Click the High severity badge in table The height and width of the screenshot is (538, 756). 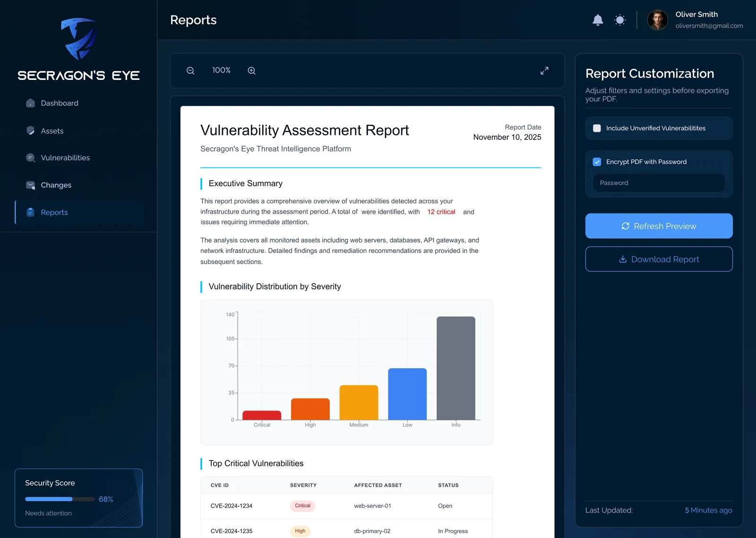300,531
